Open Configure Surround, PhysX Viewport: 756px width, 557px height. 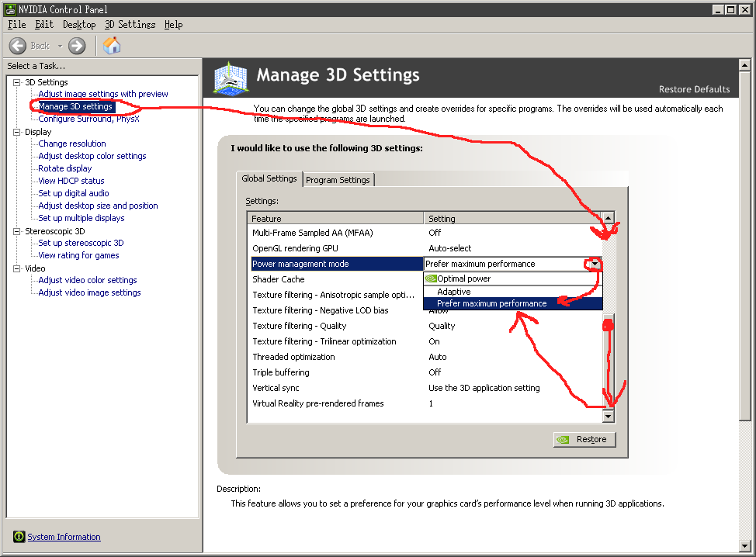tap(88, 119)
